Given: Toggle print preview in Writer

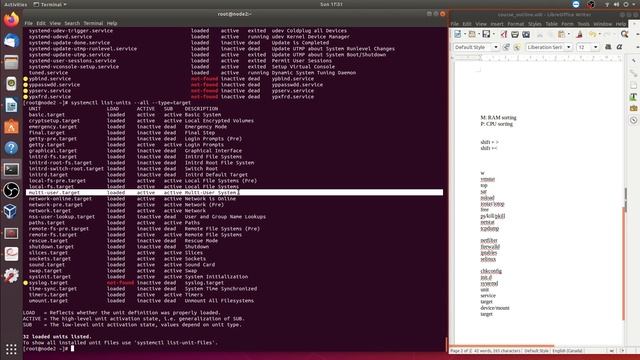Looking at the screenshot, I should (x=526, y=34).
